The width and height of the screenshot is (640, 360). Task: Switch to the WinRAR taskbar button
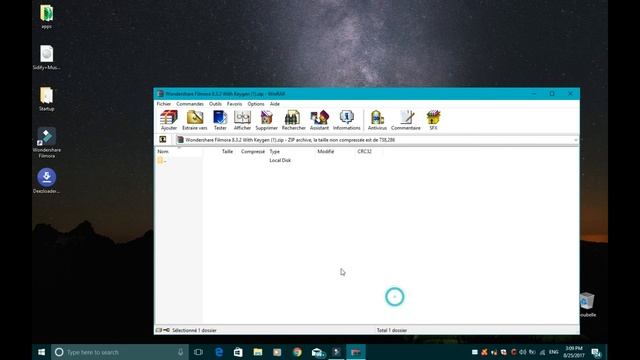(356, 352)
